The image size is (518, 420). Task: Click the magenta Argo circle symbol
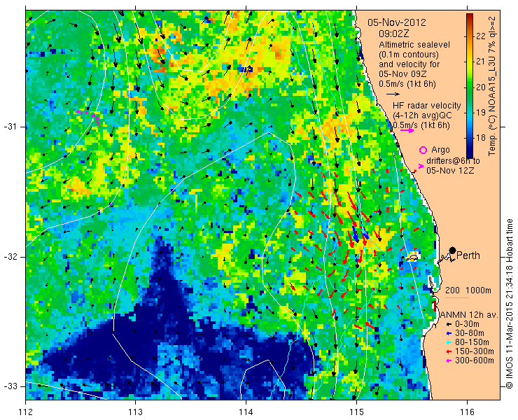point(423,150)
